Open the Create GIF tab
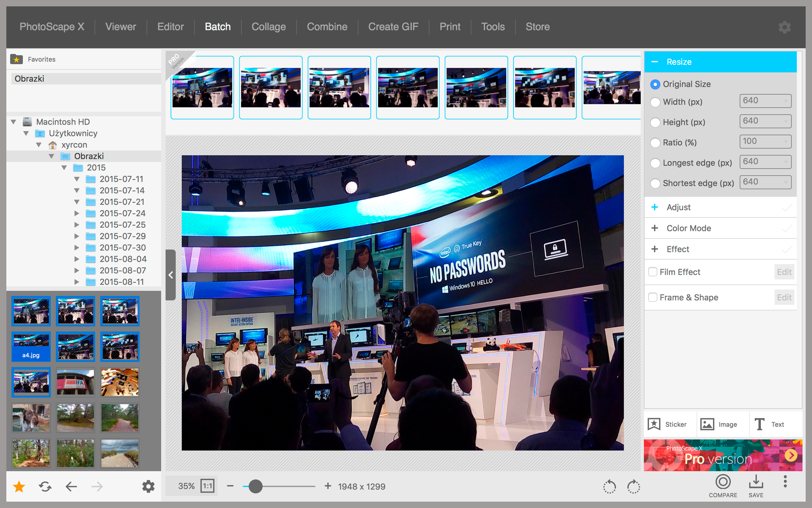812x508 pixels. pos(393,27)
